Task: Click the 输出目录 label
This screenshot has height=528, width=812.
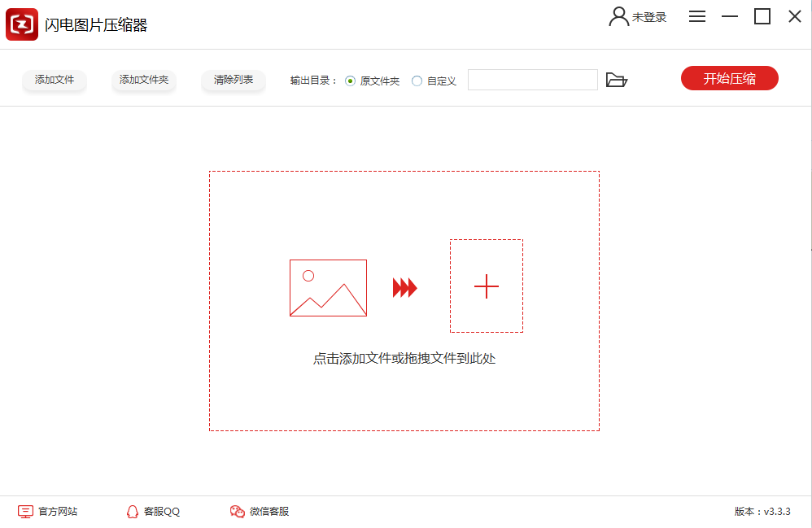Action: (x=312, y=81)
